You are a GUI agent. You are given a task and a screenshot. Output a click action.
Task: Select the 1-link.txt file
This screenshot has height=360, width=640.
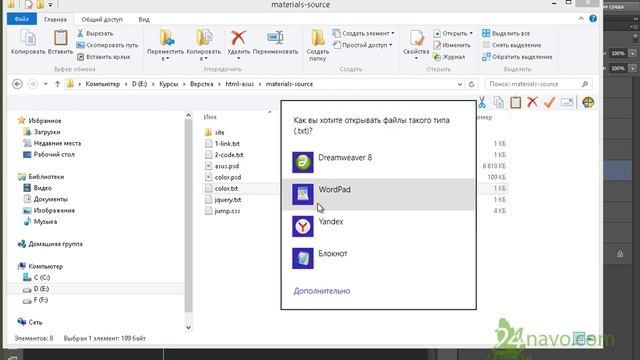tap(222, 144)
